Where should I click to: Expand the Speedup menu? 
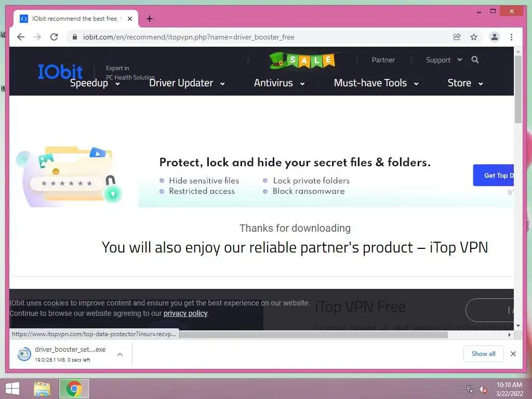click(x=95, y=83)
